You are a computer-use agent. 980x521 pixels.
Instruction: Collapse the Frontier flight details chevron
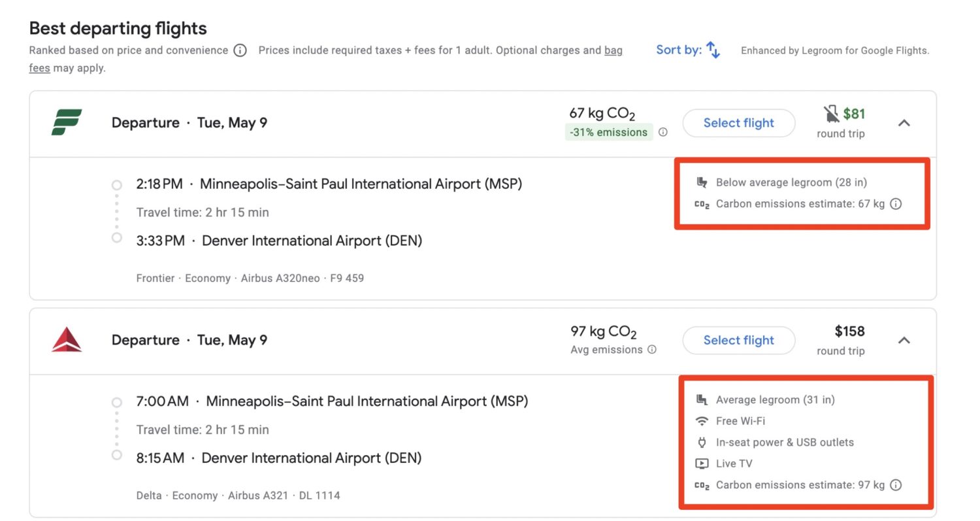(904, 123)
